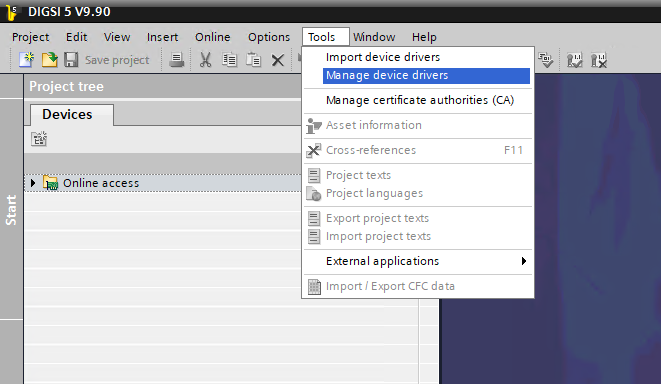Expand the Online access tree node
Viewport: 661px width, 384px height.
(x=33, y=183)
